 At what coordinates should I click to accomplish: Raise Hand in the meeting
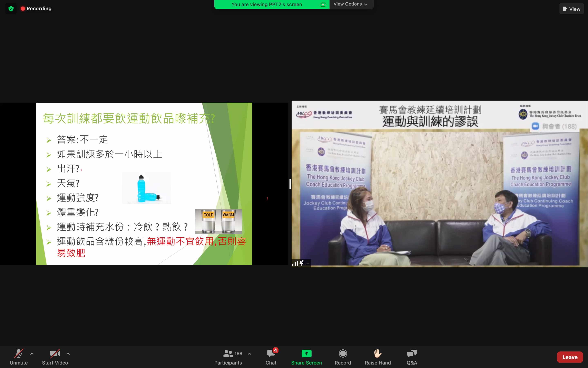coord(378,357)
